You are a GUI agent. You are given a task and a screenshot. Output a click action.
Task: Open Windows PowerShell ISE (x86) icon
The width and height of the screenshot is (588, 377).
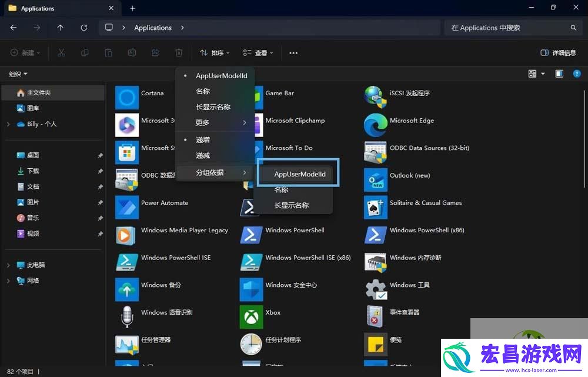251,262
